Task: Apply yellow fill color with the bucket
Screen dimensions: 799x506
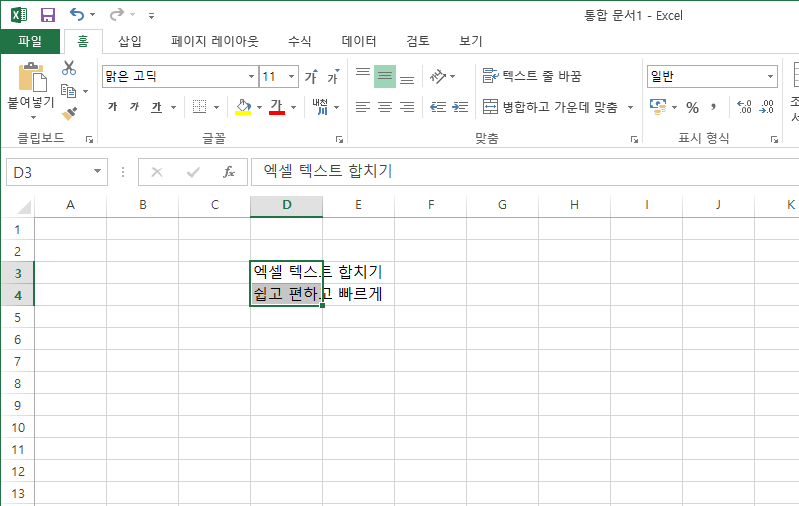Action: (x=243, y=106)
